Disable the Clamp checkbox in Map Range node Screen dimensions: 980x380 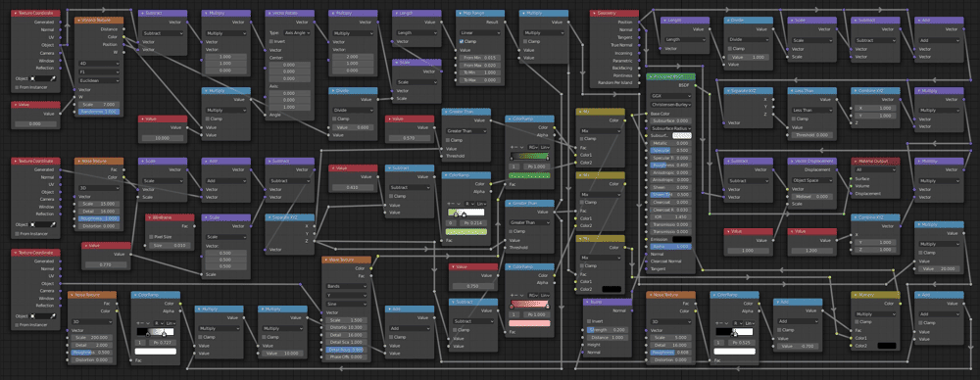462,41
